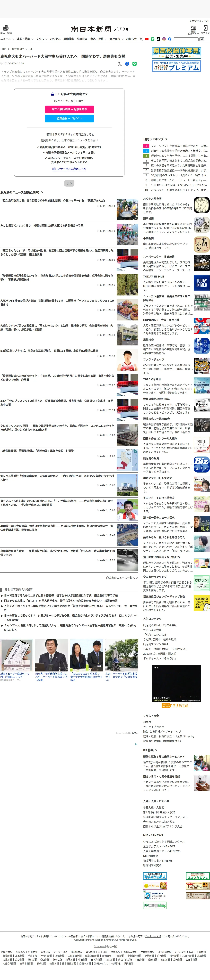Open the 川内原発 low-level waste facility headline

click(57, 478)
